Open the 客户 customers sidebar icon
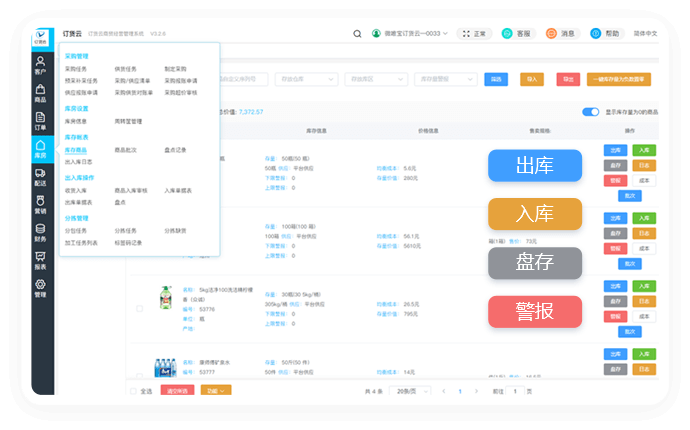The width and height of the screenshot is (690, 430). click(40, 66)
